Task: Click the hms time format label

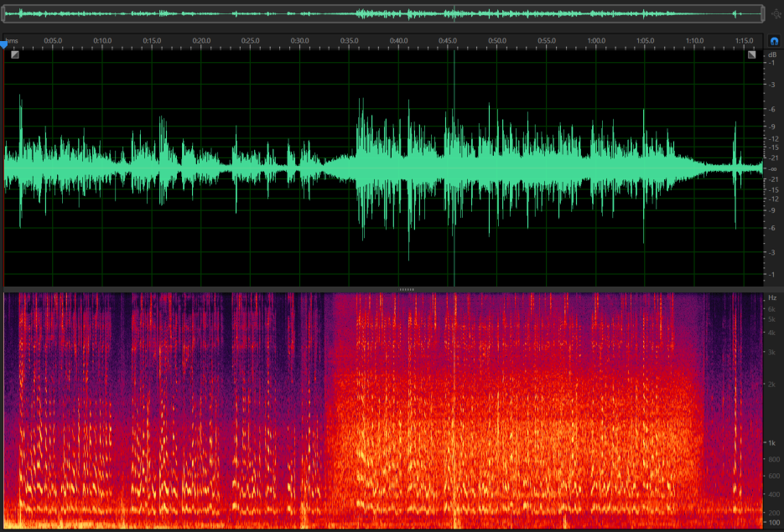Action: pos(11,40)
